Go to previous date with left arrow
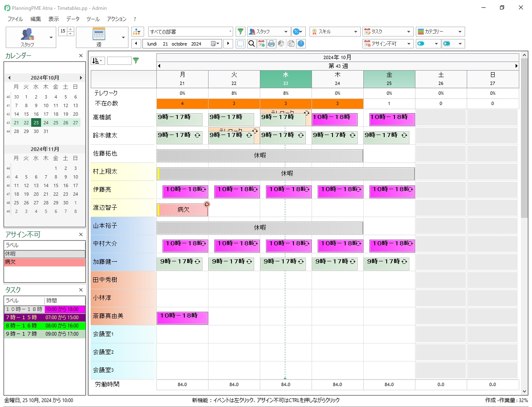Image resolution: width=532 pixels, height=407 pixels. pos(136,43)
